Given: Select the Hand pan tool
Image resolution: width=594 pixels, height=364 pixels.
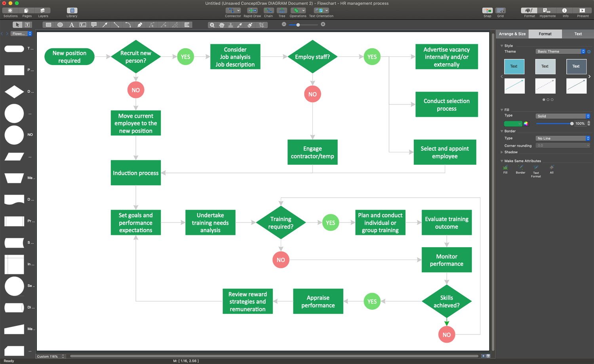Looking at the screenshot, I should (222, 25).
